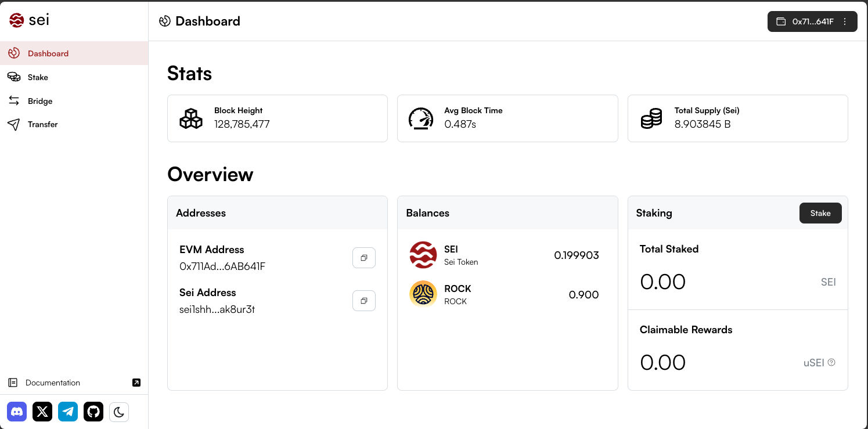
Task: Click the ROCK balance 0.900
Action: [x=584, y=294]
